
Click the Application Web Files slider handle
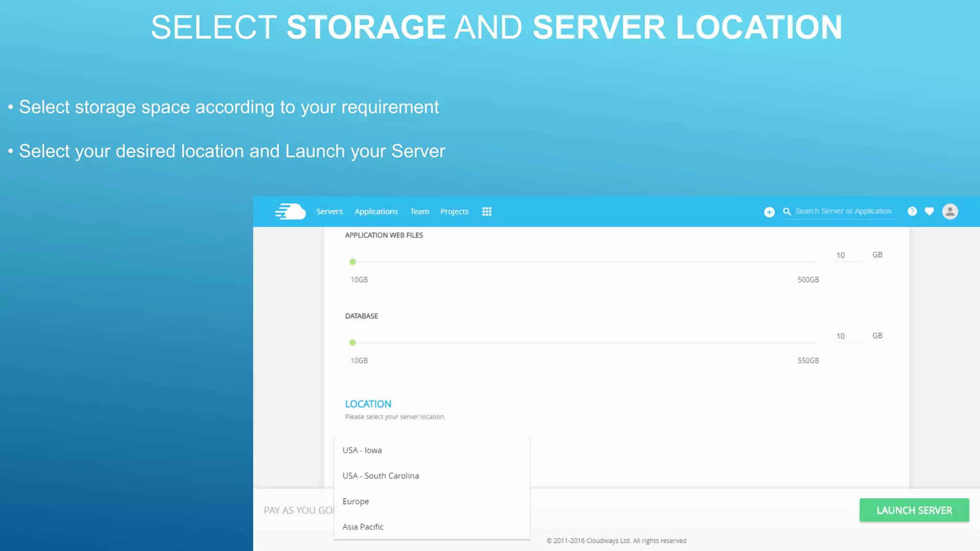[353, 262]
